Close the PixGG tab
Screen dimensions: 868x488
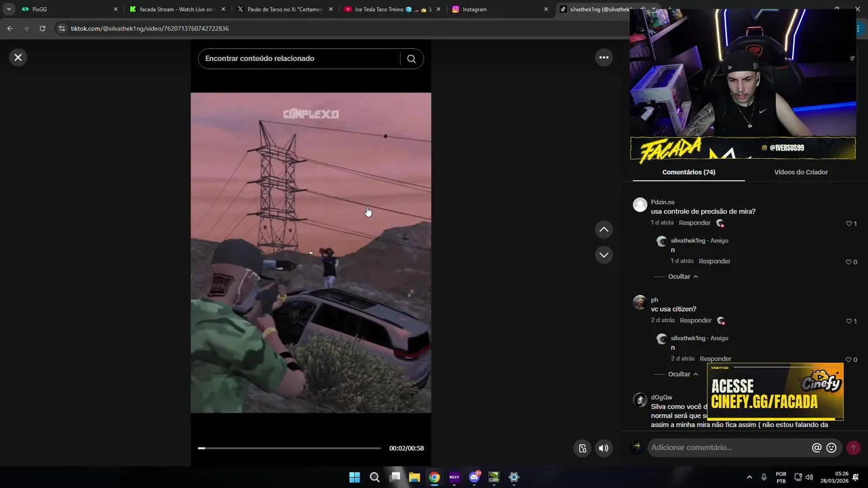click(115, 9)
